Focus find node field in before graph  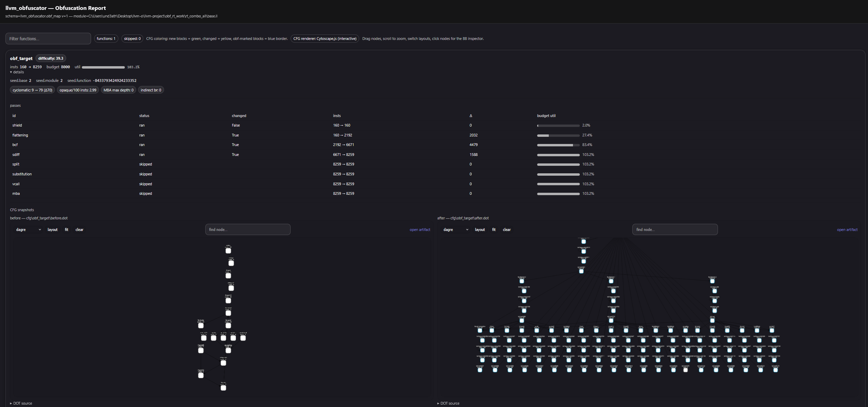tap(248, 230)
